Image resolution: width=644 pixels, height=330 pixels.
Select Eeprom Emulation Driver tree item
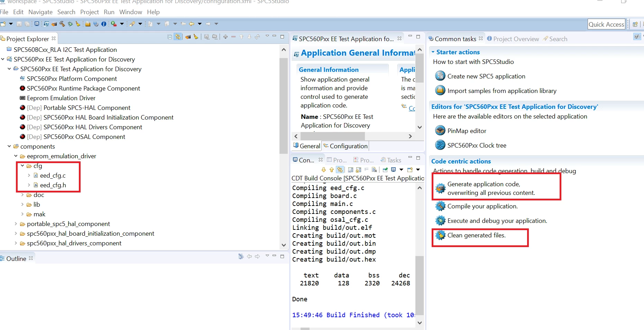[x=61, y=98]
